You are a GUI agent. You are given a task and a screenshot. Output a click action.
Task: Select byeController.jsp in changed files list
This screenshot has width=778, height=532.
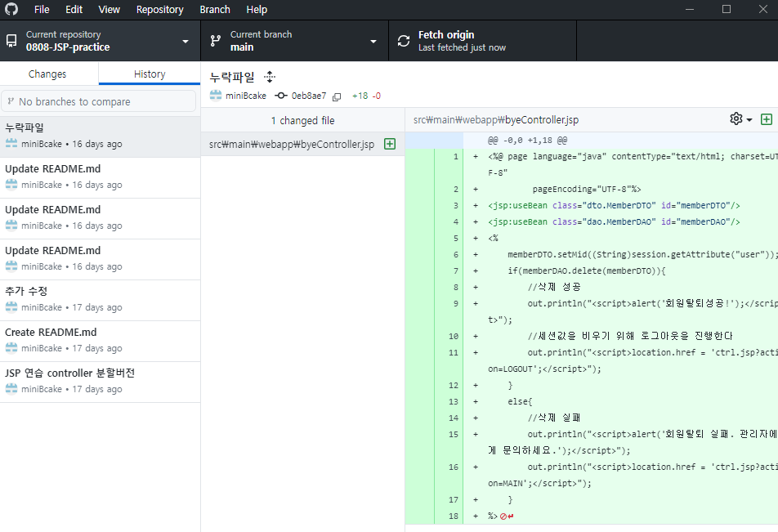(x=302, y=145)
